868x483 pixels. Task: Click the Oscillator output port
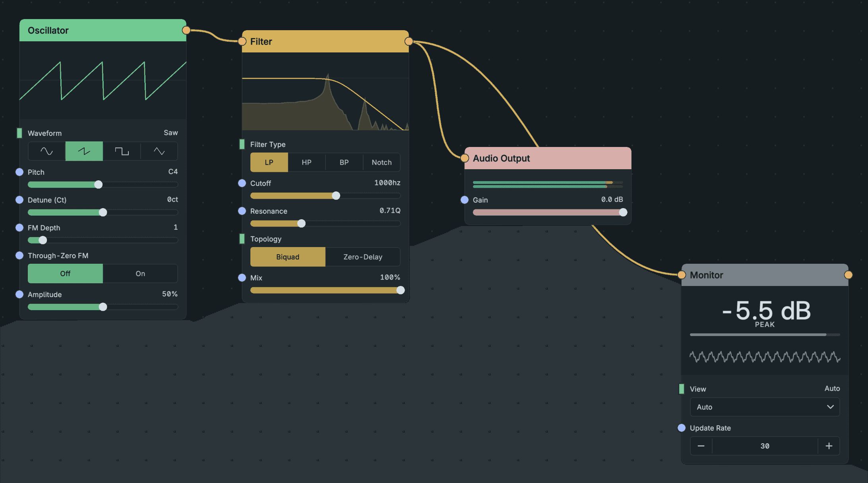pos(186,30)
